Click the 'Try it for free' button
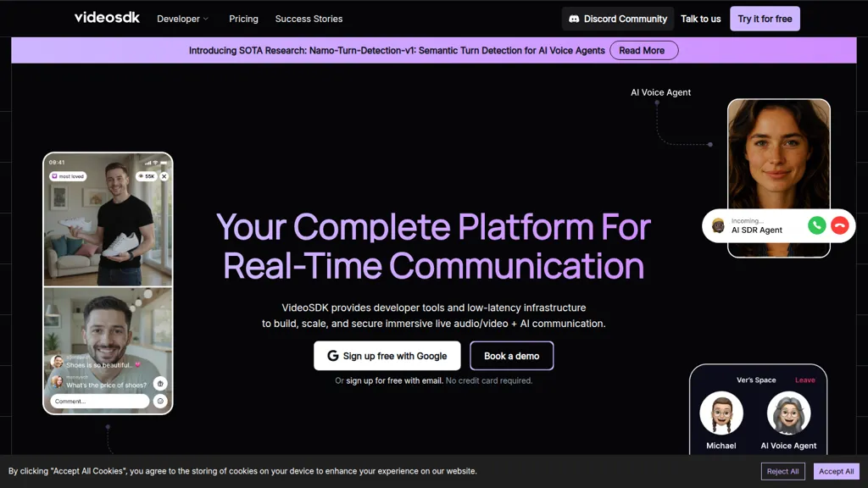868x488 pixels. (x=764, y=18)
